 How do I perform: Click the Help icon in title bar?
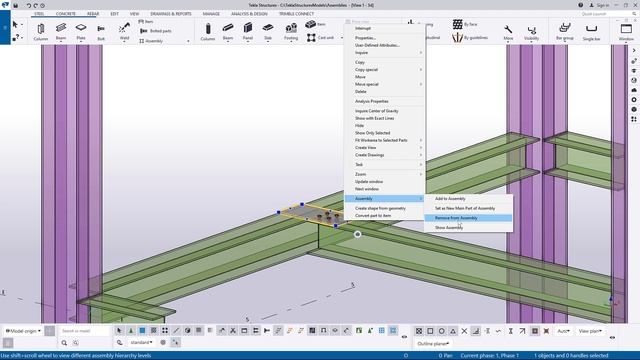(x=580, y=5)
